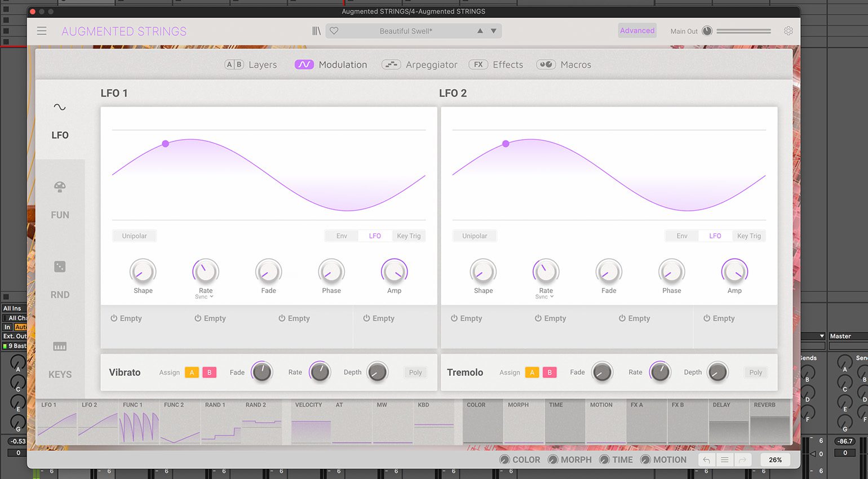
Task: Click LFO 1 Phase knob
Action: pos(331,272)
